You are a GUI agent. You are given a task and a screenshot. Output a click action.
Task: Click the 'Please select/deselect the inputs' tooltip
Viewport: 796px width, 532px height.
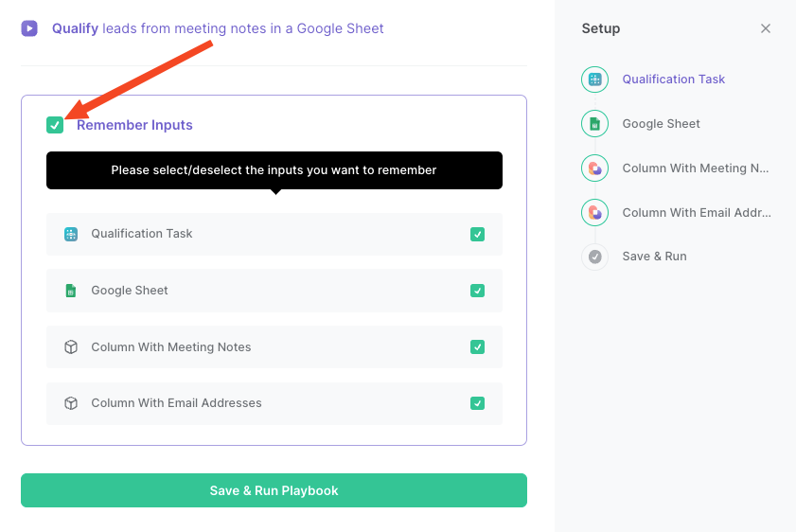point(274,170)
